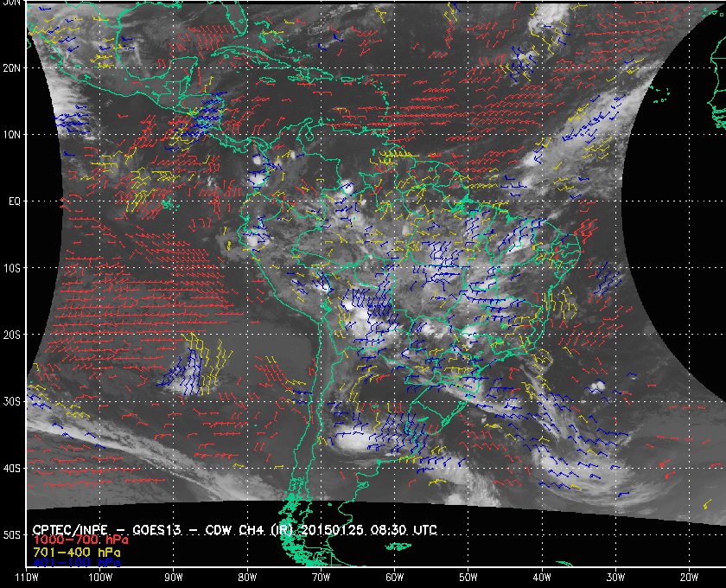This screenshot has width=726, height=588.
Task: Select the red 1000-700 hPa legend entry
Action: point(80,540)
